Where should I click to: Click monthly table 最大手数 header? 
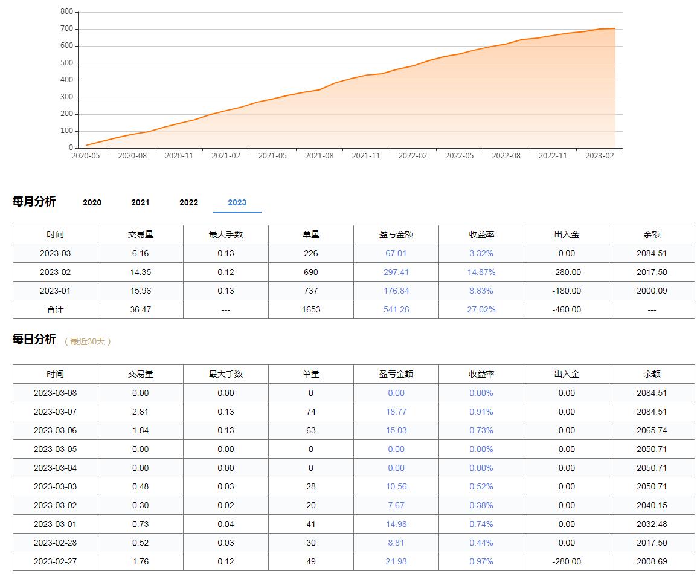(x=226, y=234)
